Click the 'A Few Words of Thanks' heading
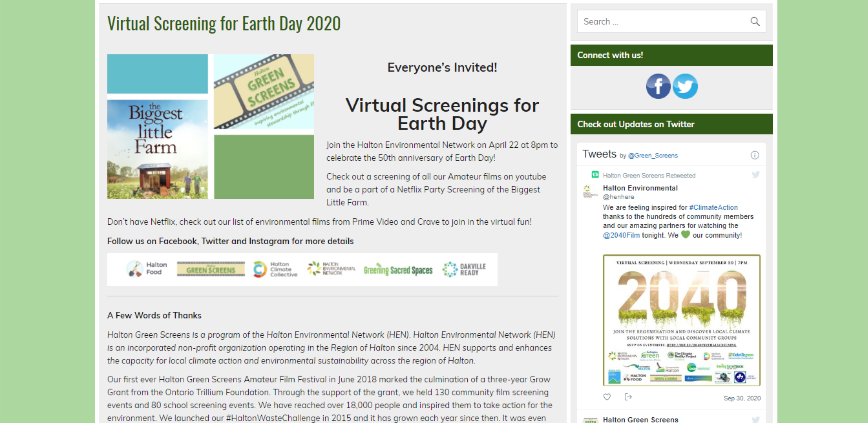 (154, 316)
